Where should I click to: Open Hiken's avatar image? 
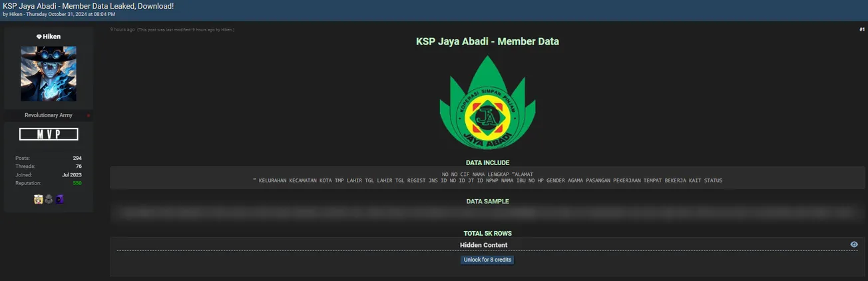click(x=49, y=73)
